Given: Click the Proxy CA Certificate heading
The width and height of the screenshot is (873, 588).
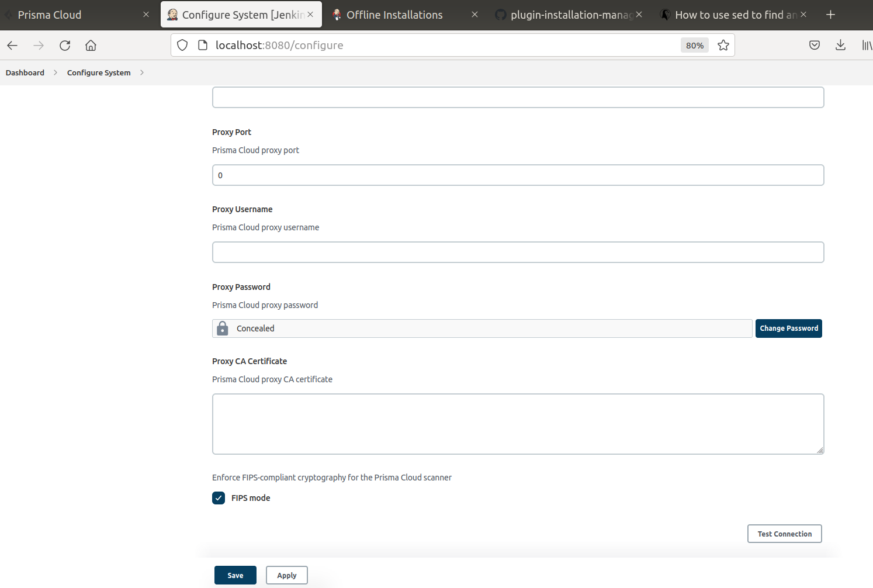Looking at the screenshot, I should click(250, 361).
